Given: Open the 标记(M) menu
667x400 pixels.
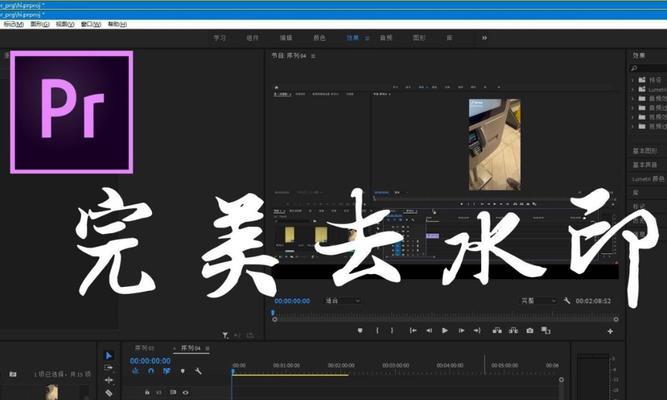Looking at the screenshot, I should tap(13, 24).
